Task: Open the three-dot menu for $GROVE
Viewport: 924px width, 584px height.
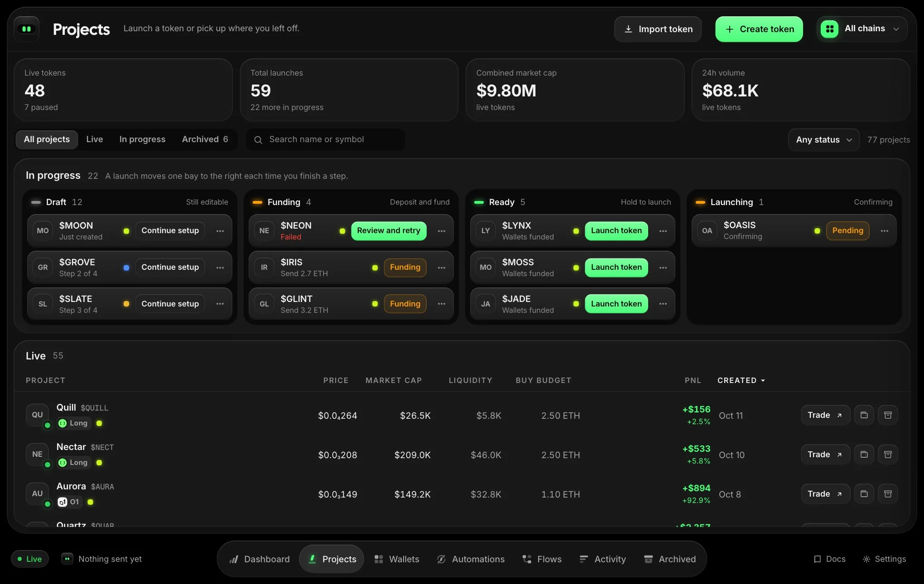Action: pos(220,268)
